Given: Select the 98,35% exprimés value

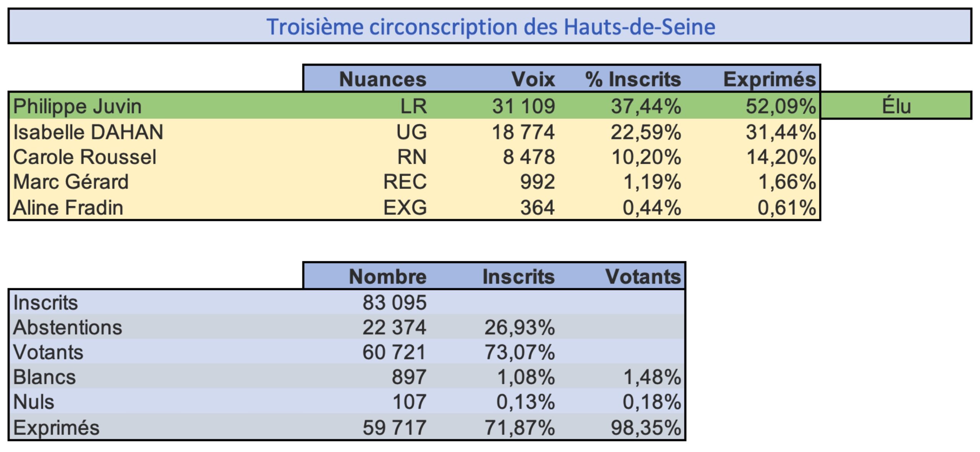Looking at the screenshot, I should point(646,428).
